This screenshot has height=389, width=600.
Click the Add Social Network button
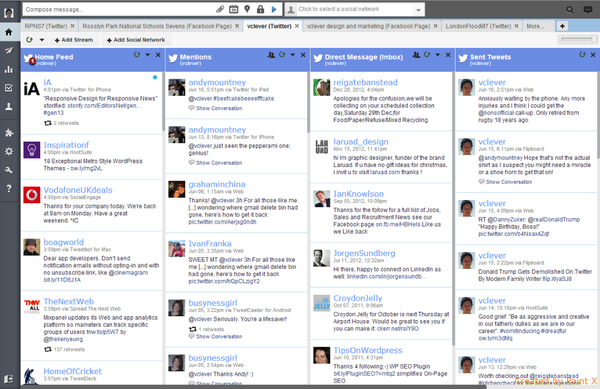[136, 40]
